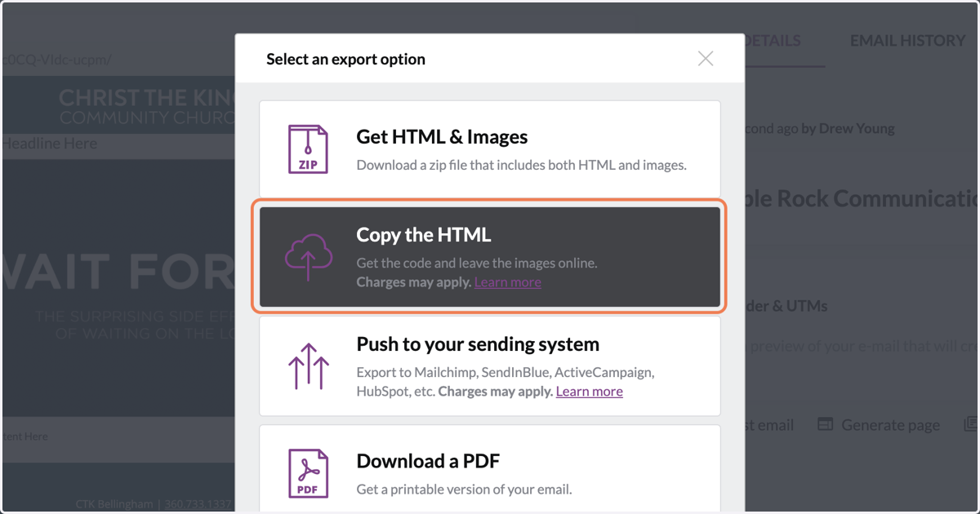Click 'Get a printable version' description text

464,490
